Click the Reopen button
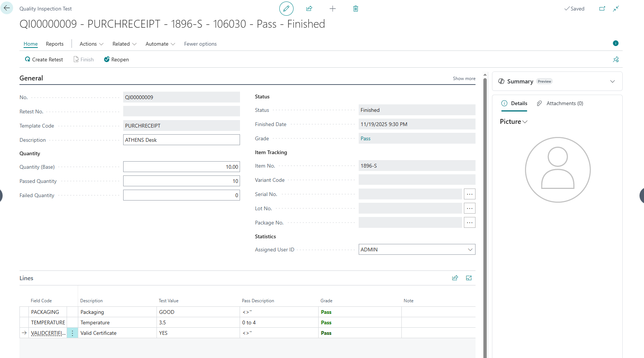The height and width of the screenshot is (358, 644). tap(116, 59)
